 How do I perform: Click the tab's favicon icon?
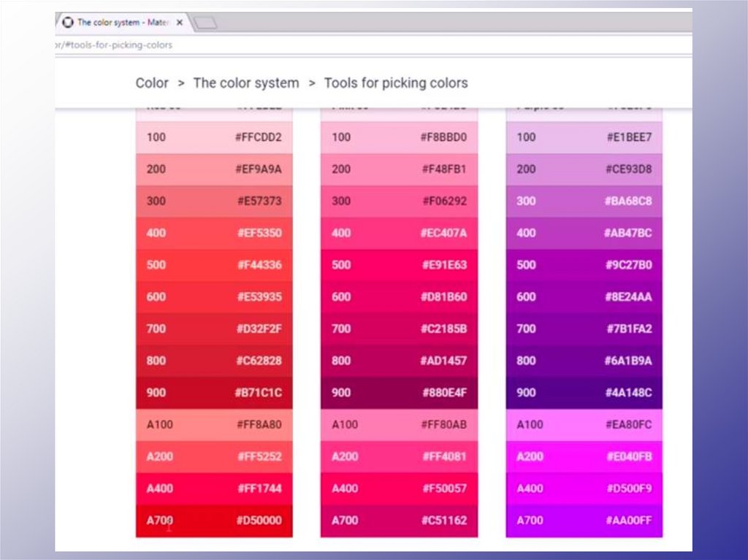point(68,23)
